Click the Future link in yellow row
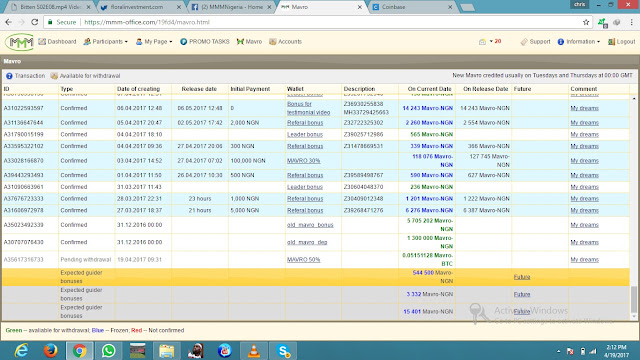 (522, 277)
